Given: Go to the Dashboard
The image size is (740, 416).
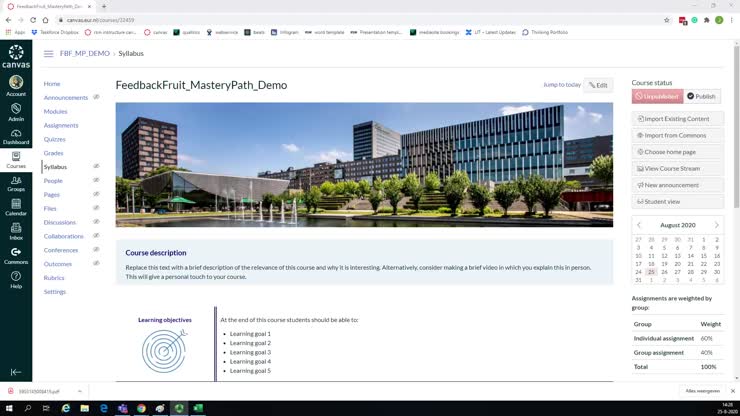Looking at the screenshot, I should pyautogui.click(x=16, y=136).
